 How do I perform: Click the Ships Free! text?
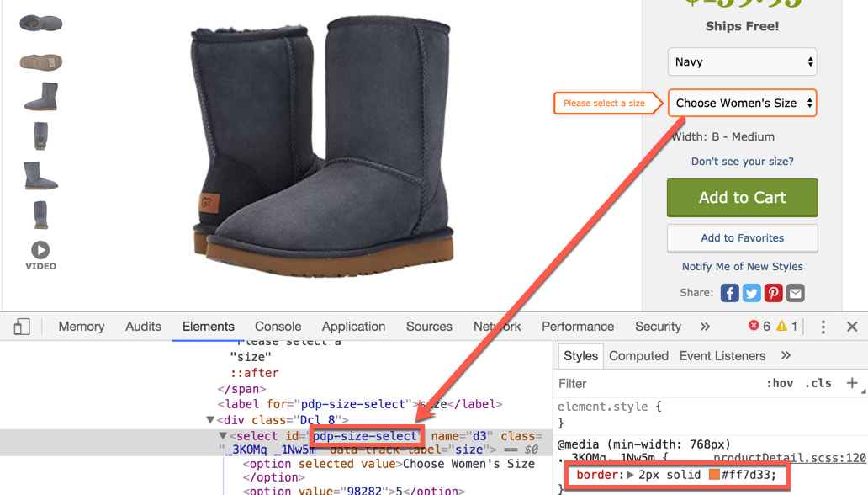742,26
